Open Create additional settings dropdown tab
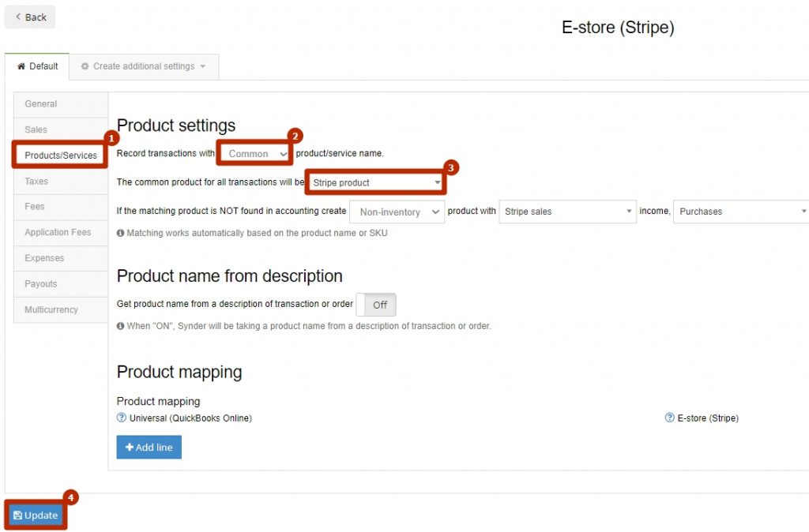The width and height of the screenshot is (809, 532). (144, 66)
